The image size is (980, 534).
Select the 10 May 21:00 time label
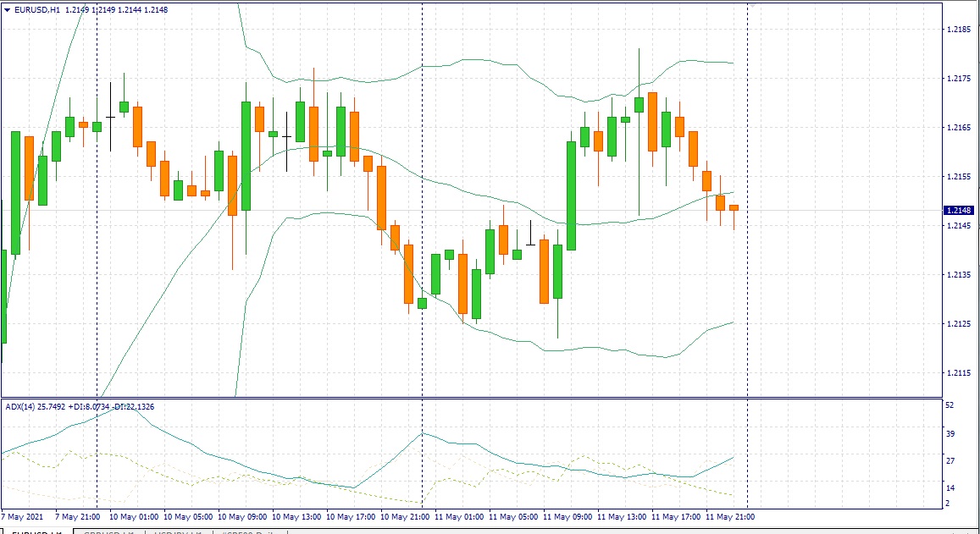(x=407, y=516)
